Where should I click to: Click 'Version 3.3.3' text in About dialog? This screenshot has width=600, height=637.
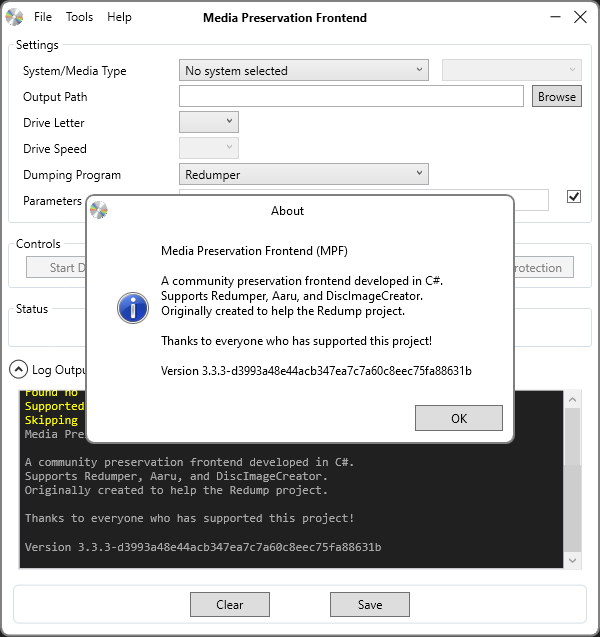(316, 370)
